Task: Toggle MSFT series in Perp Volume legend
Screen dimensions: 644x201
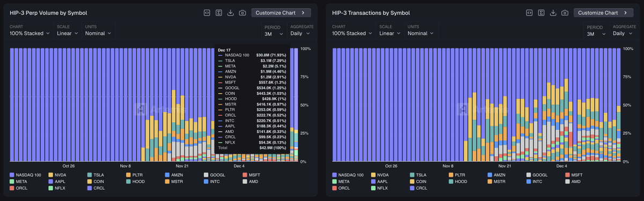Action: click(251, 175)
